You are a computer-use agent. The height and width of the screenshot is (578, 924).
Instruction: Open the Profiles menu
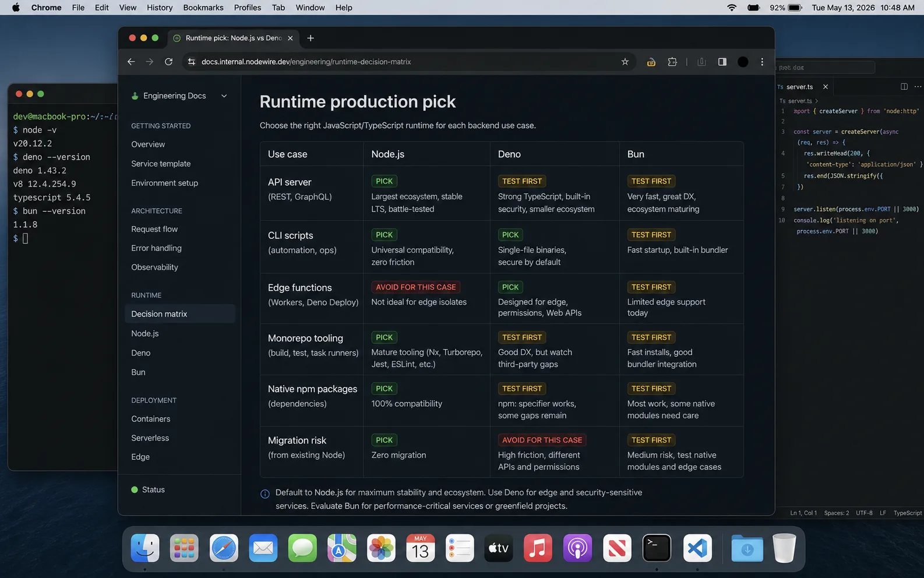pos(248,8)
